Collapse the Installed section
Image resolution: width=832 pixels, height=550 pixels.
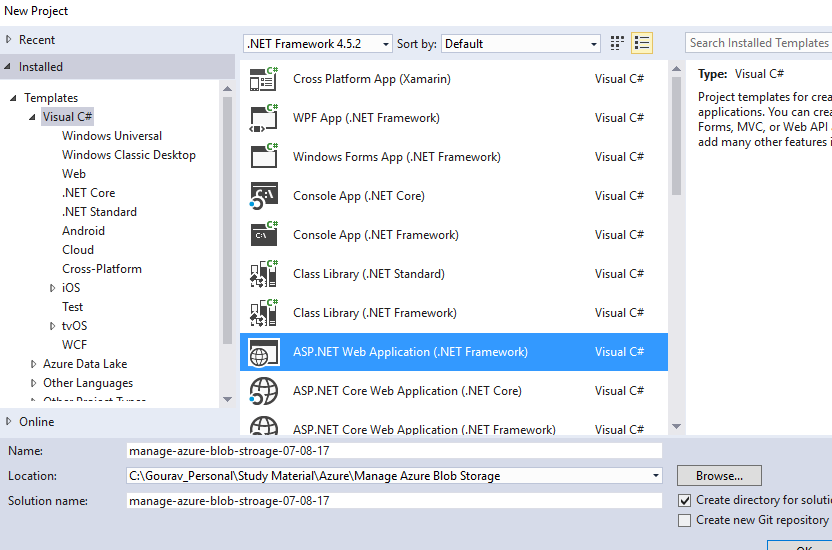point(7,67)
